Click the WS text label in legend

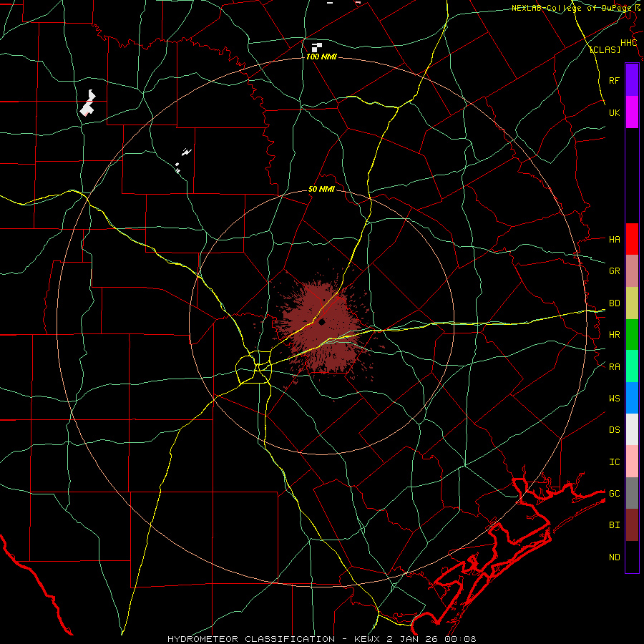tap(614, 399)
